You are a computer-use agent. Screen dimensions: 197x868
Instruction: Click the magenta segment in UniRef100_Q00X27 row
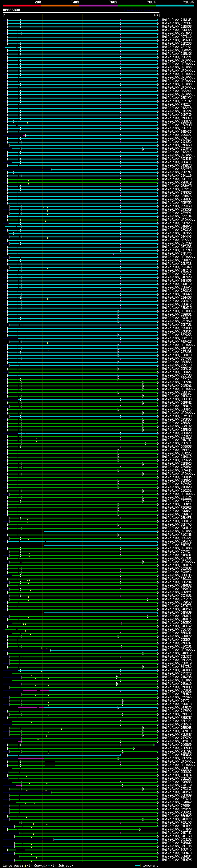[24, 135]
